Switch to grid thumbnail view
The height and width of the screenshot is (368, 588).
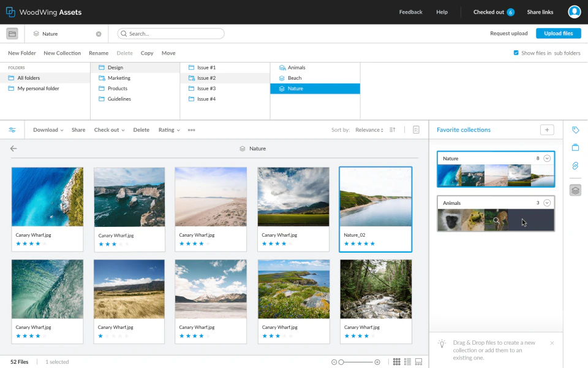397,362
